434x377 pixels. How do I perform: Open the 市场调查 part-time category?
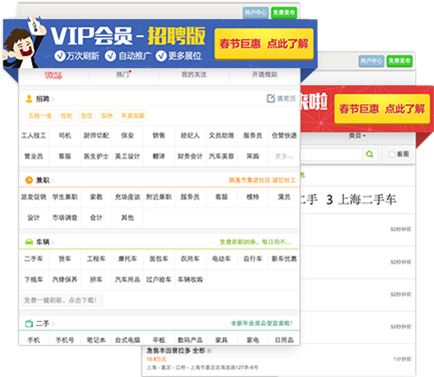[x=65, y=218]
